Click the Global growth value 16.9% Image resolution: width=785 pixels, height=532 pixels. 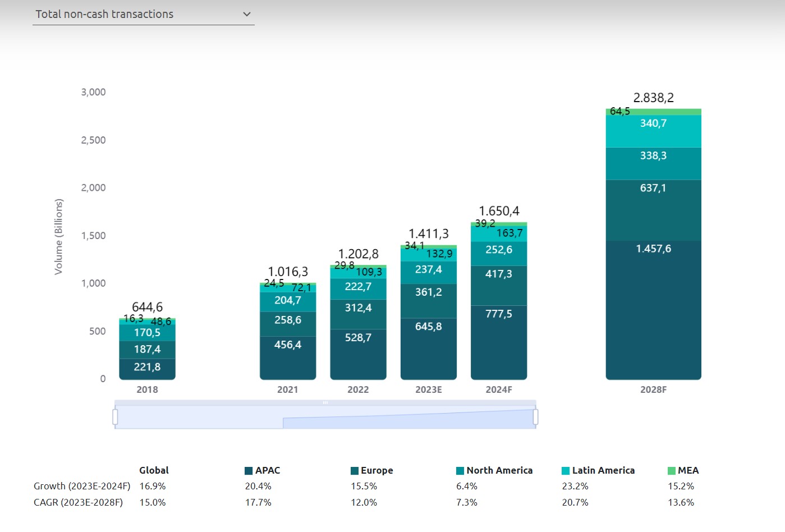153,486
